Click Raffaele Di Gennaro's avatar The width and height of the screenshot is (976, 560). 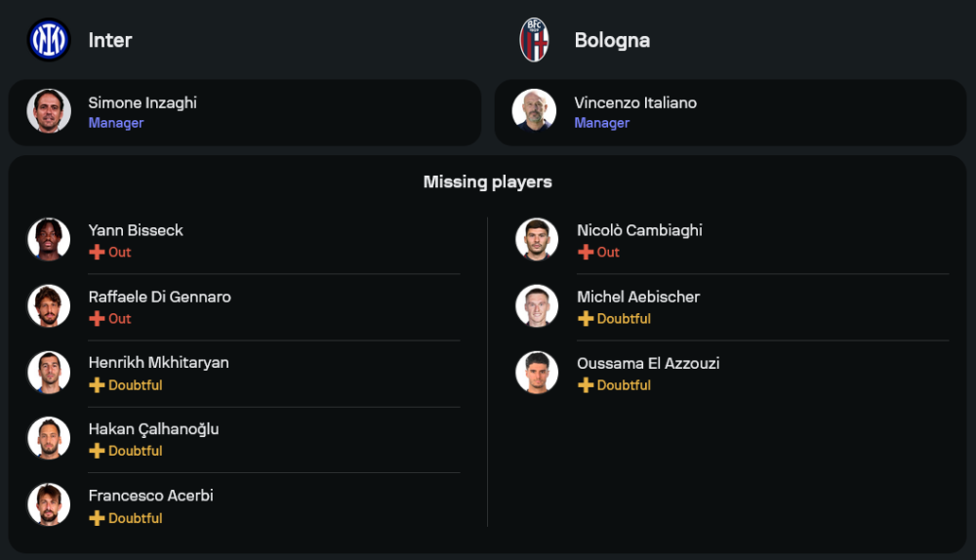[x=49, y=306]
